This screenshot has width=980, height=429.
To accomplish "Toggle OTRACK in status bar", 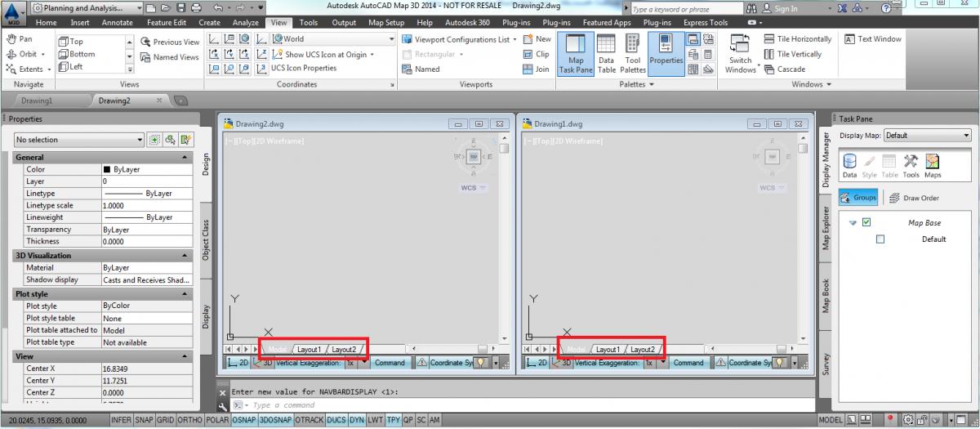I will click(x=309, y=420).
